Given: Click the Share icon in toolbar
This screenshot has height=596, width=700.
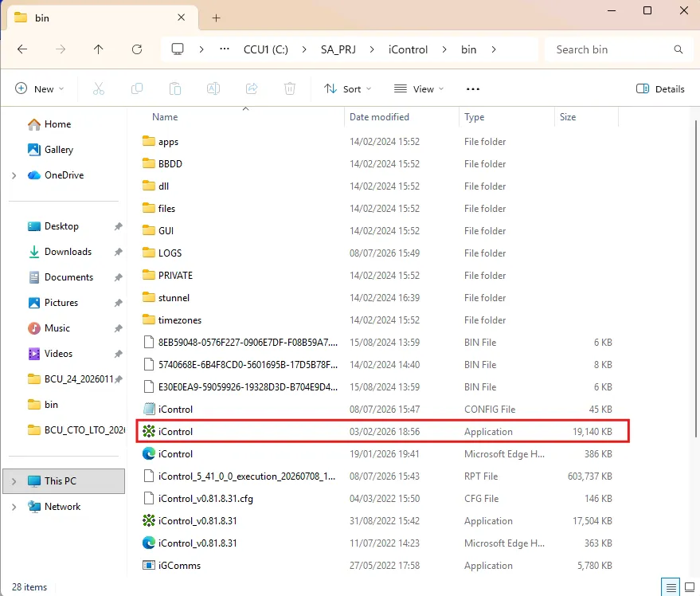Looking at the screenshot, I should point(252,89).
